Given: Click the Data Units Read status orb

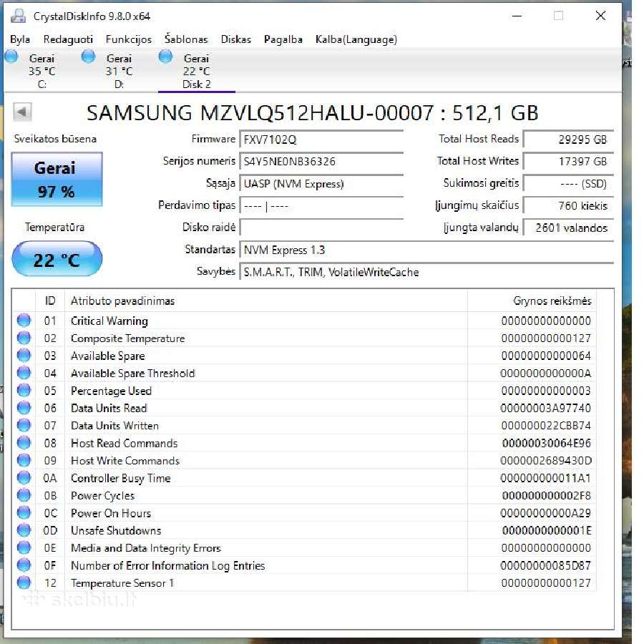Looking at the screenshot, I should tap(24, 408).
